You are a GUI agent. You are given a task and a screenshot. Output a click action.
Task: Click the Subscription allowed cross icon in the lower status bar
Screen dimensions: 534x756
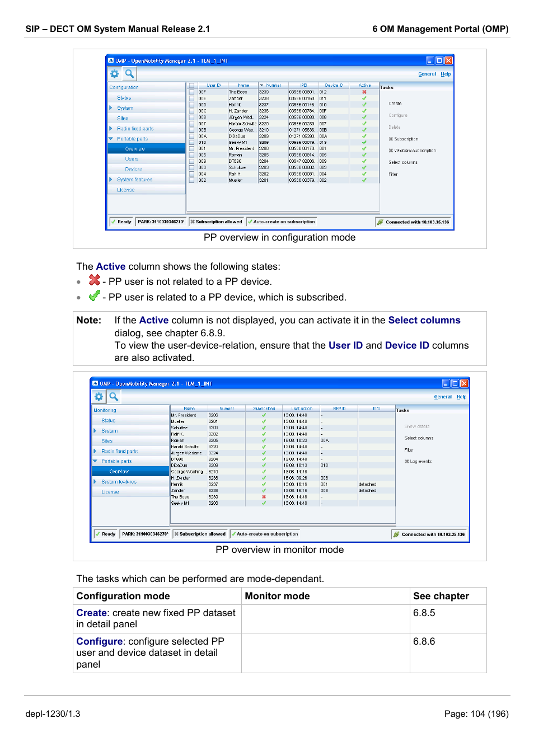click(x=176, y=534)
